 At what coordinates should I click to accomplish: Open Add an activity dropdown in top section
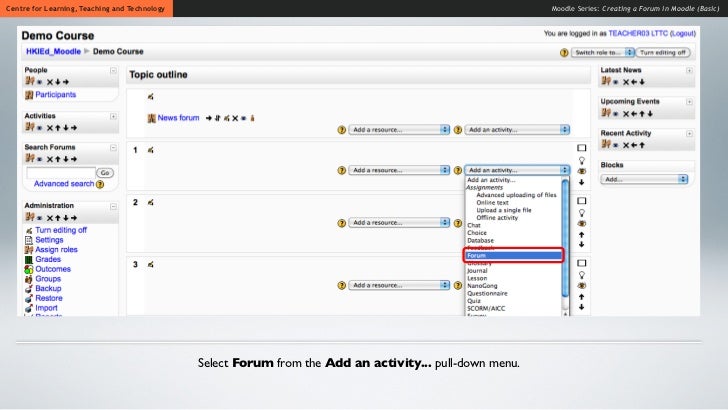pos(517,130)
